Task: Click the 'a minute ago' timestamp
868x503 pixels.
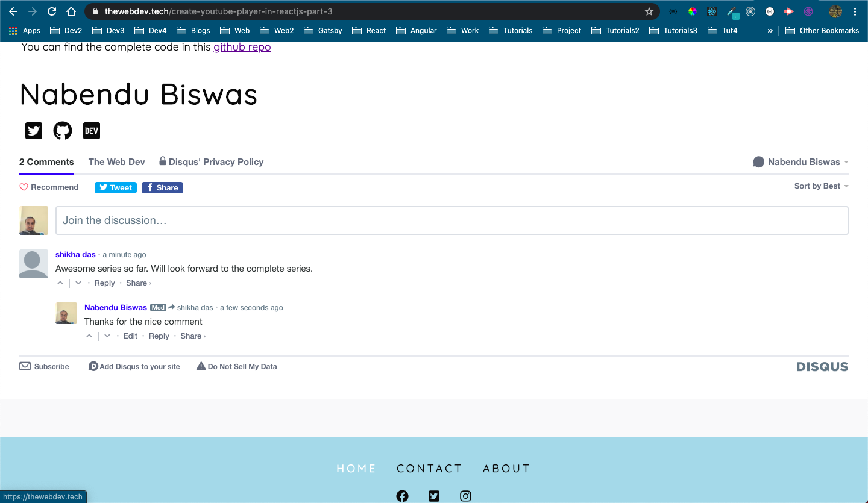Action: pos(124,255)
